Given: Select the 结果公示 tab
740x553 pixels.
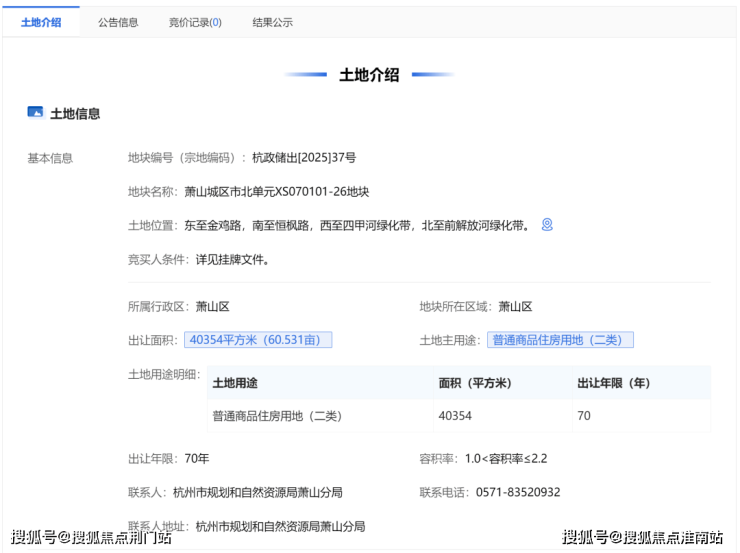Looking at the screenshot, I should (x=272, y=22).
